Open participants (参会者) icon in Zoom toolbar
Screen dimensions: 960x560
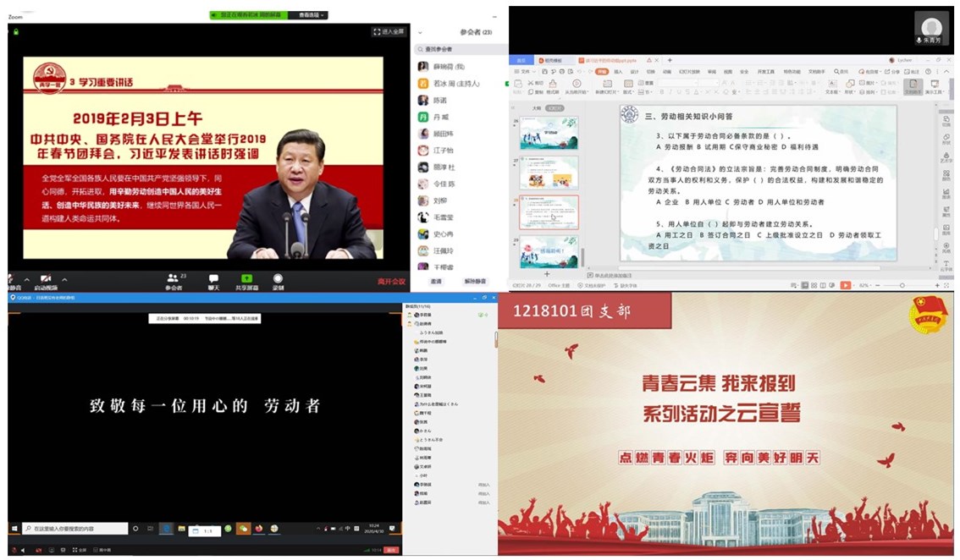(174, 279)
